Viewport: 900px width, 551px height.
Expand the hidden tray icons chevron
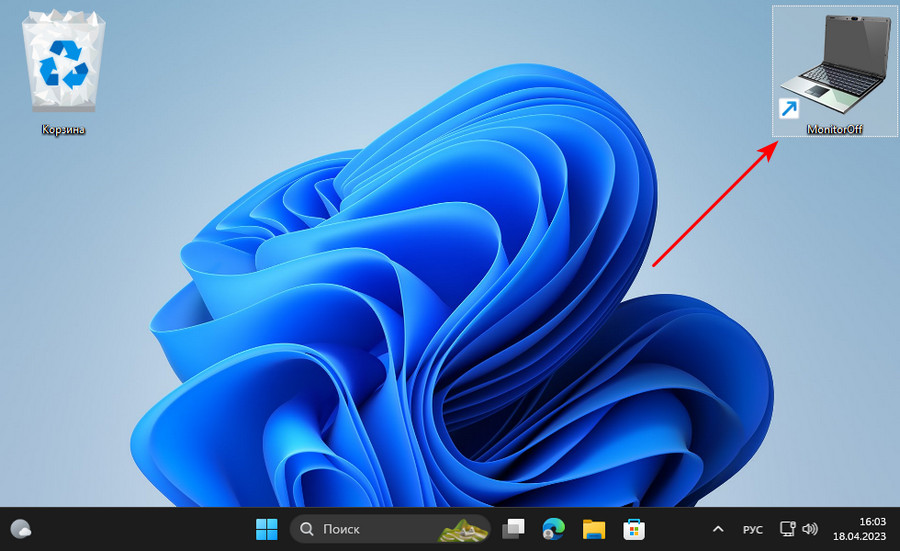point(717,528)
